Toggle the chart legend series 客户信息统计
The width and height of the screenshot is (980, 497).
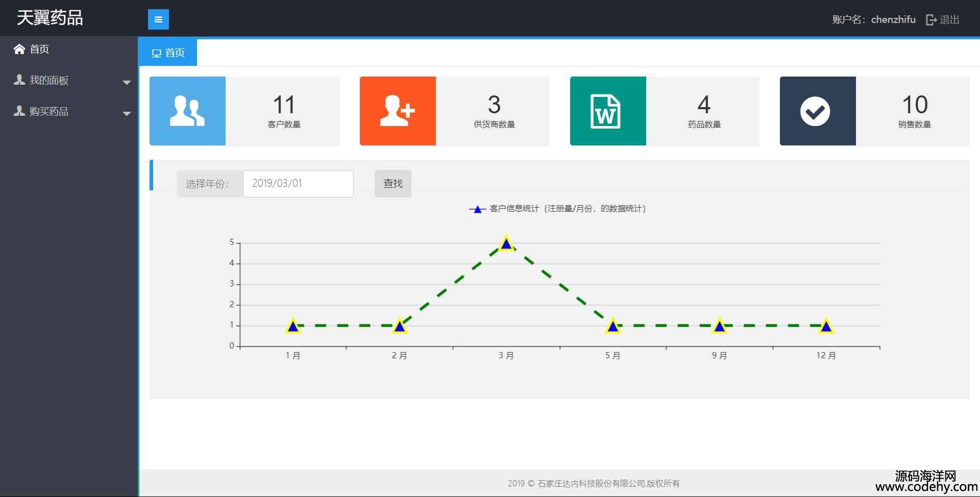[x=556, y=209]
